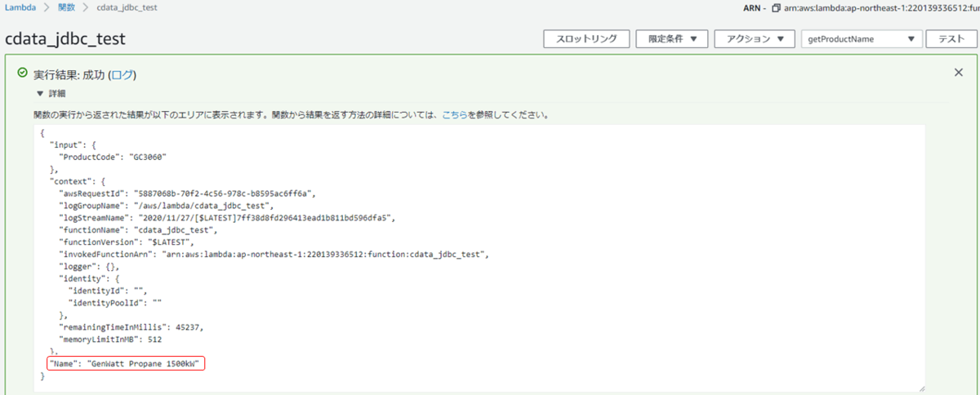
Task: Click the 実行結果: 成功 status heading
Action: [x=69, y=74]
